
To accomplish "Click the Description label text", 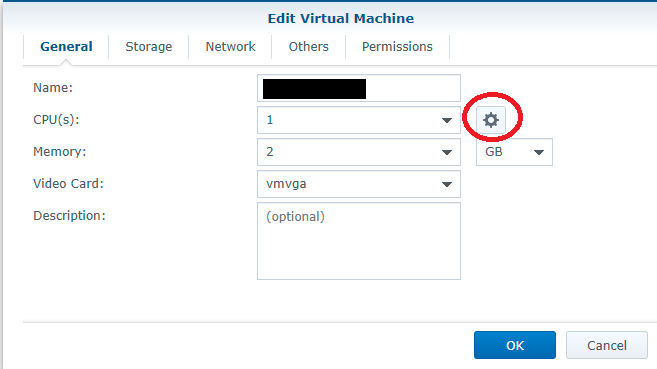I will [x=69, y=216].
